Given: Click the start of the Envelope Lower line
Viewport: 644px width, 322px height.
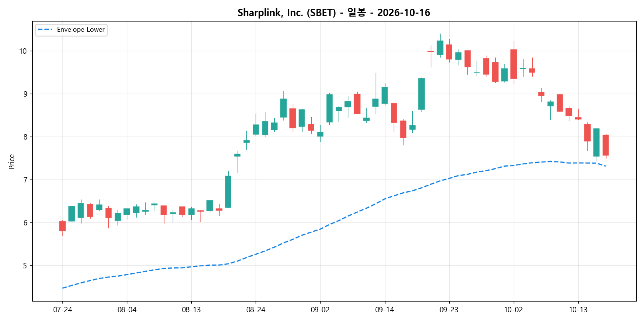Looking at the screenshot, I should 62,288.
